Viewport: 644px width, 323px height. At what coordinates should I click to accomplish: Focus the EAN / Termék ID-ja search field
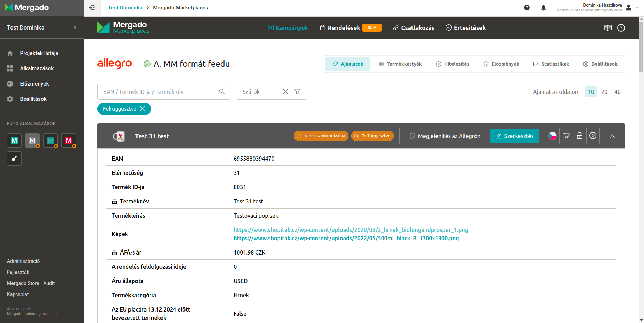pos(164,92)
